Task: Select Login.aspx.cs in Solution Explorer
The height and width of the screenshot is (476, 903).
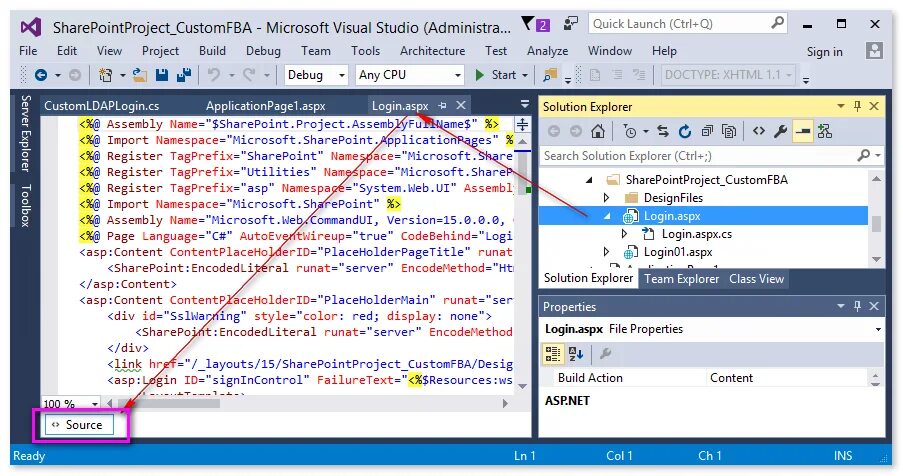Action: pos(696,234)
